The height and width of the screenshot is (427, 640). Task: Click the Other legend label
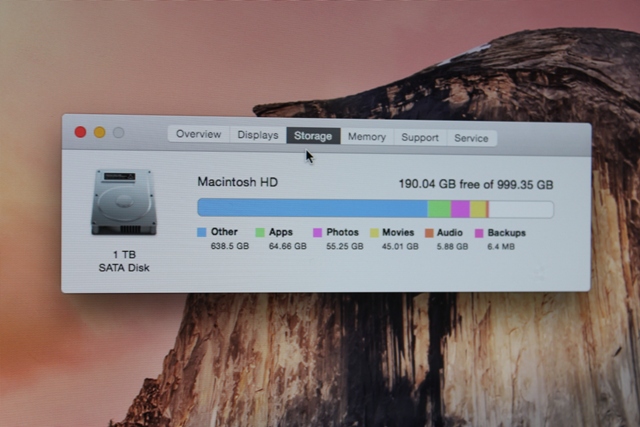click(224, 232)
